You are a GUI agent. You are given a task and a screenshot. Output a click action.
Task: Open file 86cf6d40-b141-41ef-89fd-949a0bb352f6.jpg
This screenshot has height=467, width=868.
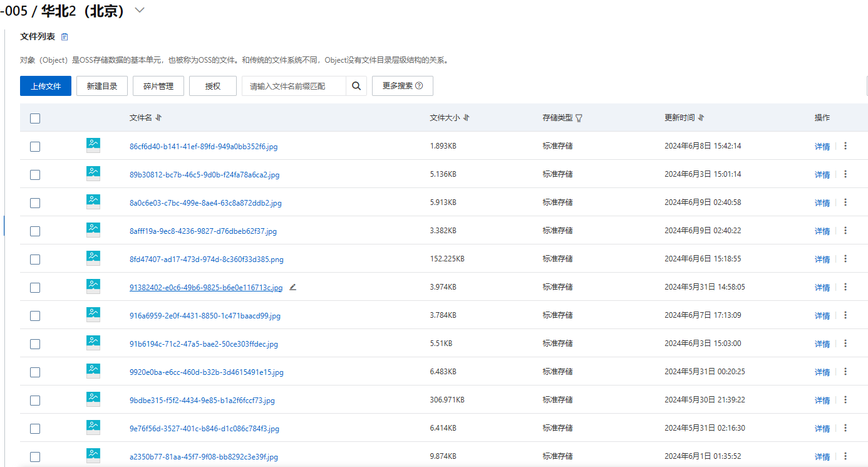coord(204,147)
